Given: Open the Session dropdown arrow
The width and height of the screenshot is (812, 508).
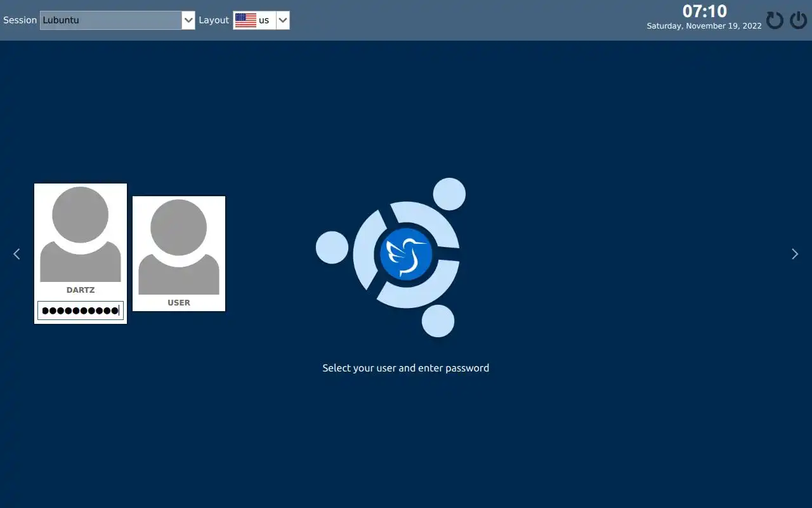Looking at the screenshot, I should tap(188, 20).
